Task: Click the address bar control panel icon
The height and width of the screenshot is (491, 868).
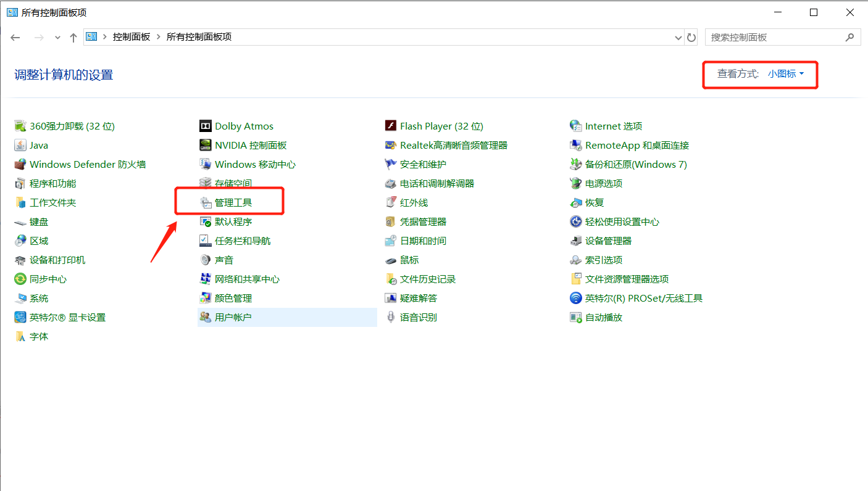Action: coord(92,37)
